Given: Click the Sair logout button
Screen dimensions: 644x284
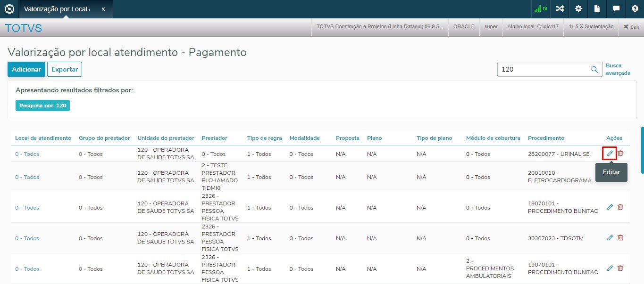Looking at the screenshot, I should tap(631, 27).
